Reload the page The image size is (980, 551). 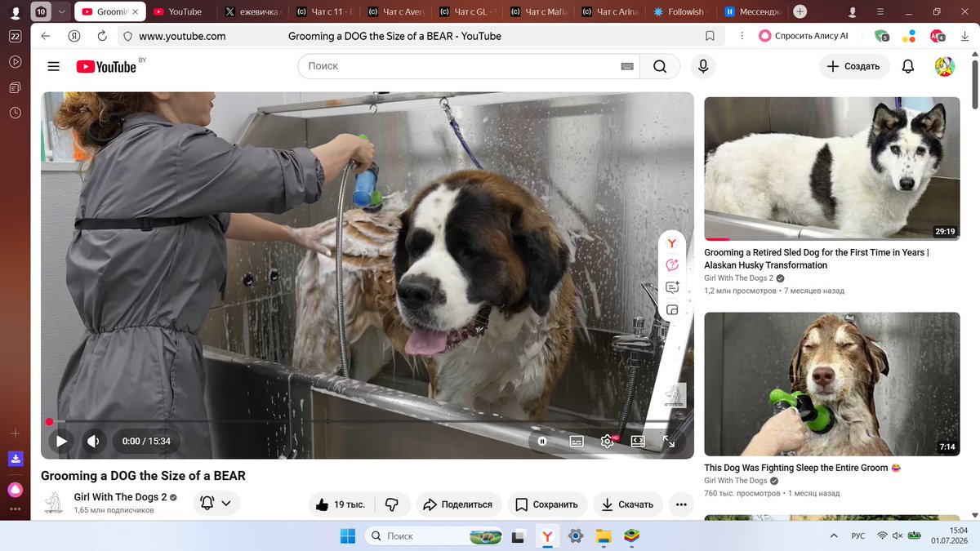pyautogui.click(x=102, y=36)
